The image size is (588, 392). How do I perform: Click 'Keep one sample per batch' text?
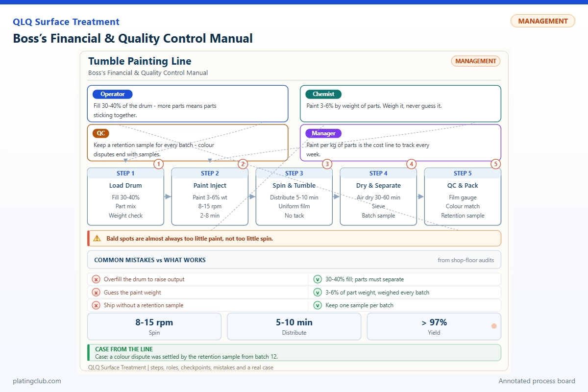(x=359, y=305)
